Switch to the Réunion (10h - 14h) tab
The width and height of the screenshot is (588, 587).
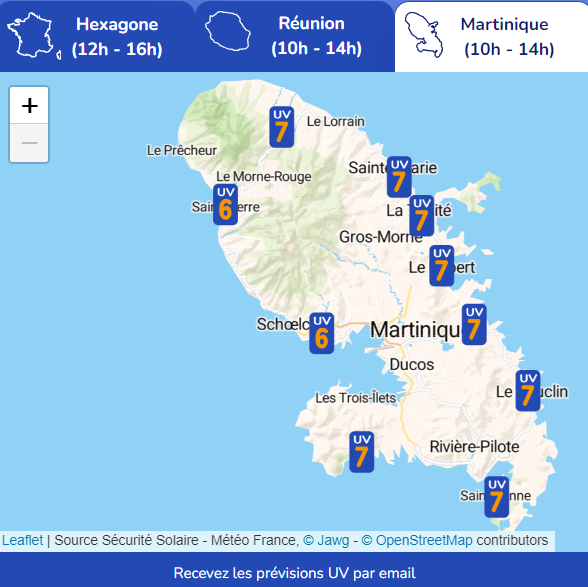pyautogui.click(x=295, y=36)
